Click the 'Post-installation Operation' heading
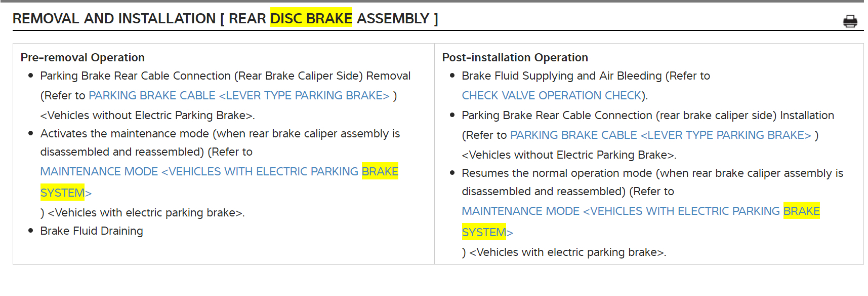This screenshot has width=868, height=296. (515, 58)
